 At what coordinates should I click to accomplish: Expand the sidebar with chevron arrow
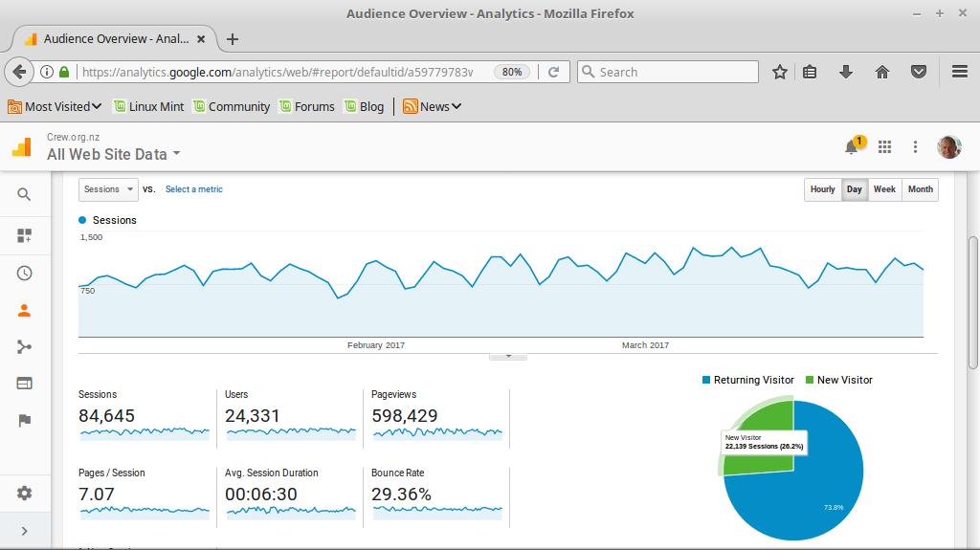click(24, 531)
